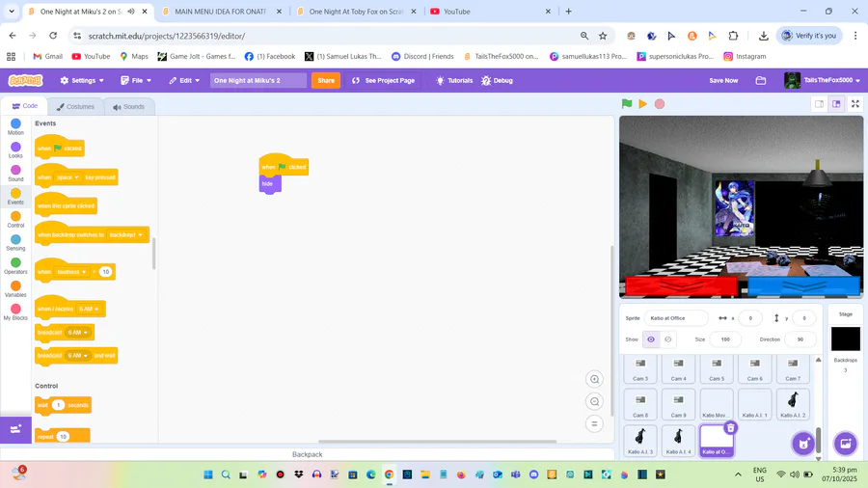This screenshot has width=868, height=488.
Task: Open the My Stuff folder icon
Action: [x=761, y=80]
